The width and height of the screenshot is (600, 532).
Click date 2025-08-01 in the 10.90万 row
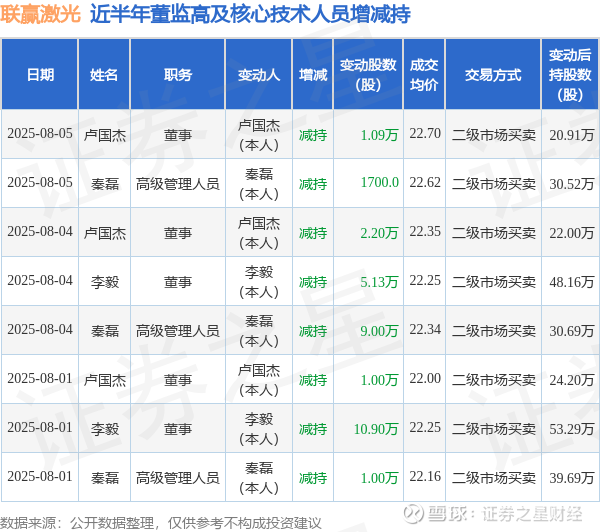point(40,428)
